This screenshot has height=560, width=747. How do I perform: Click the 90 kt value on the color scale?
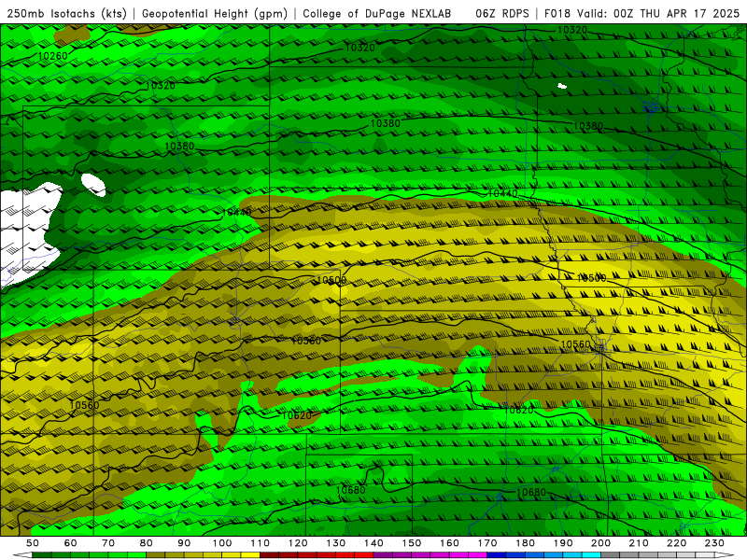click(184, 543)
